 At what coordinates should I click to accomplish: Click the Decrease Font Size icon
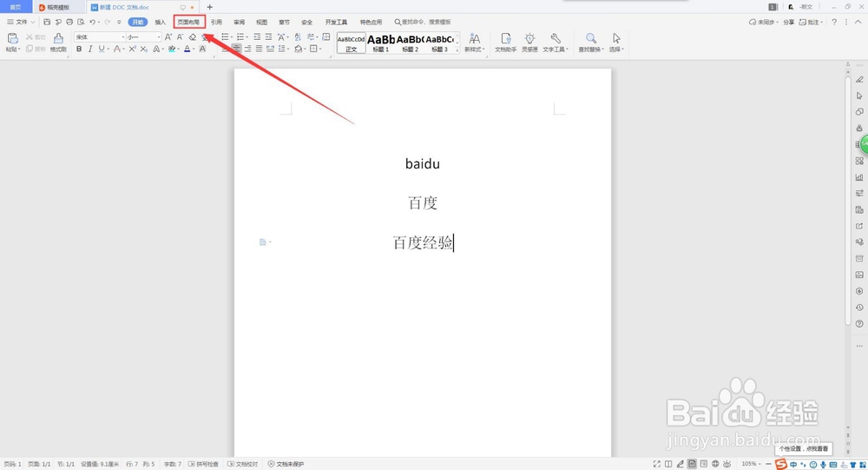180,37
